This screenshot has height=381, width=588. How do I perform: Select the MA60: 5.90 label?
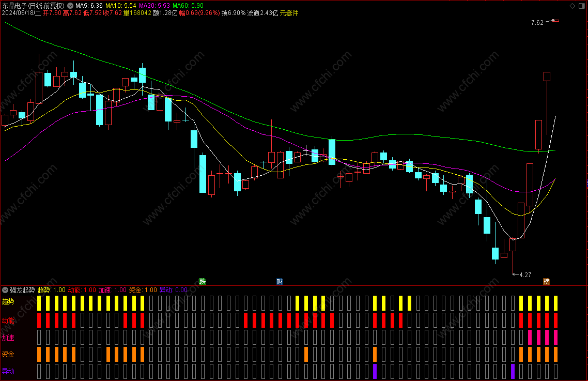[188, 6]
